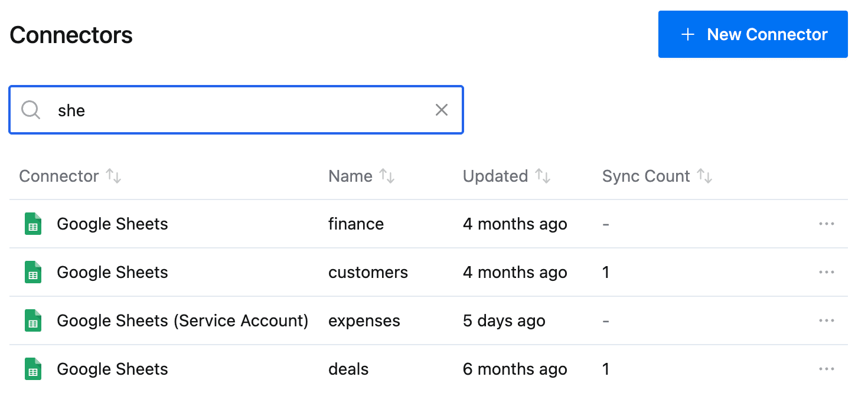Clear the search query using the X
This screenshot has width=868, height=406.
(442, 110)
